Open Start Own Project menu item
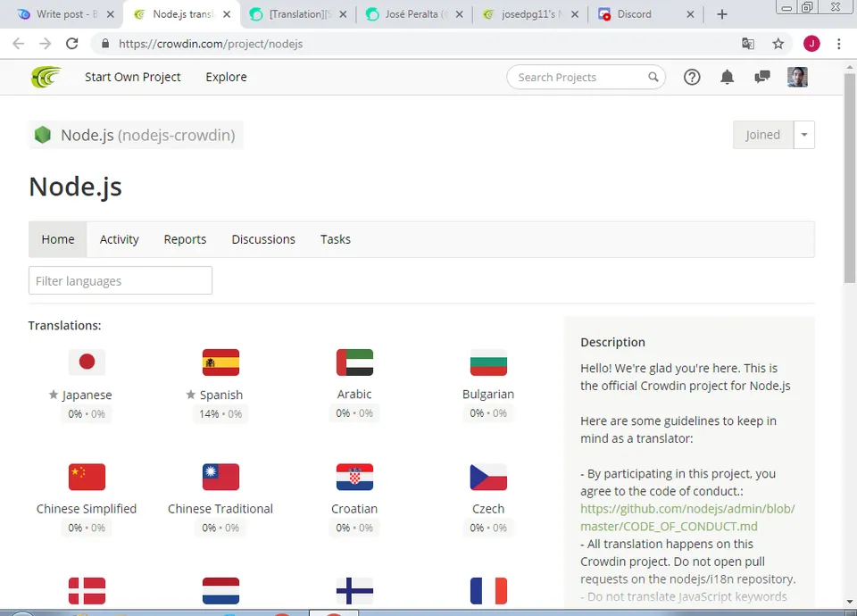Screen dimensions: 857x616 pyautogui.click(x=133, y=77)
